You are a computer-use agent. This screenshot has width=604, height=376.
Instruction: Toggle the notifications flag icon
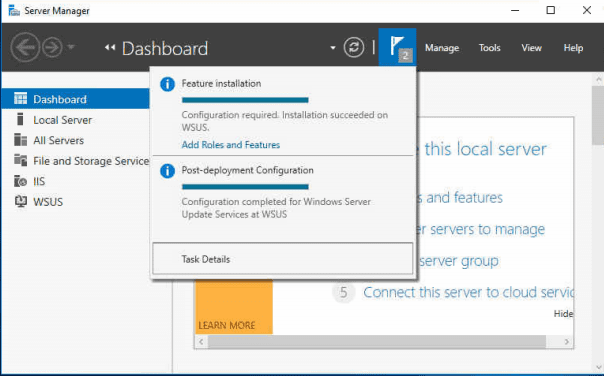coord(397,47)
